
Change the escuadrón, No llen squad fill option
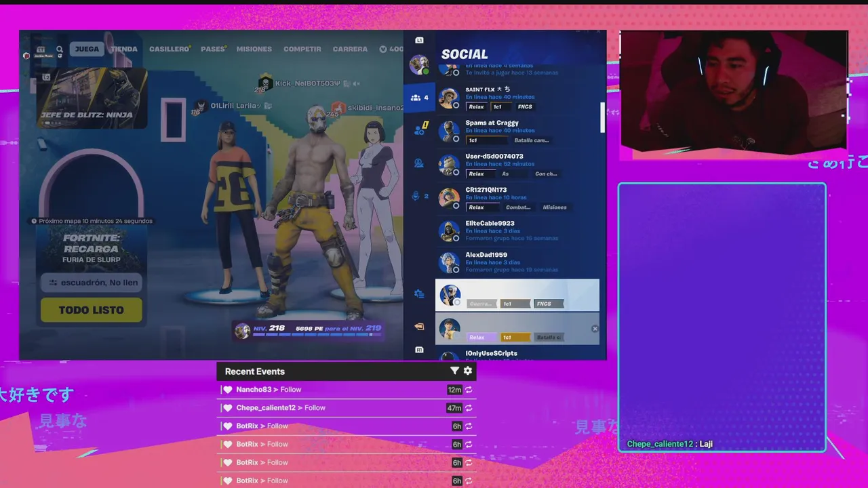pyautogui.click(x=91, y=283)
